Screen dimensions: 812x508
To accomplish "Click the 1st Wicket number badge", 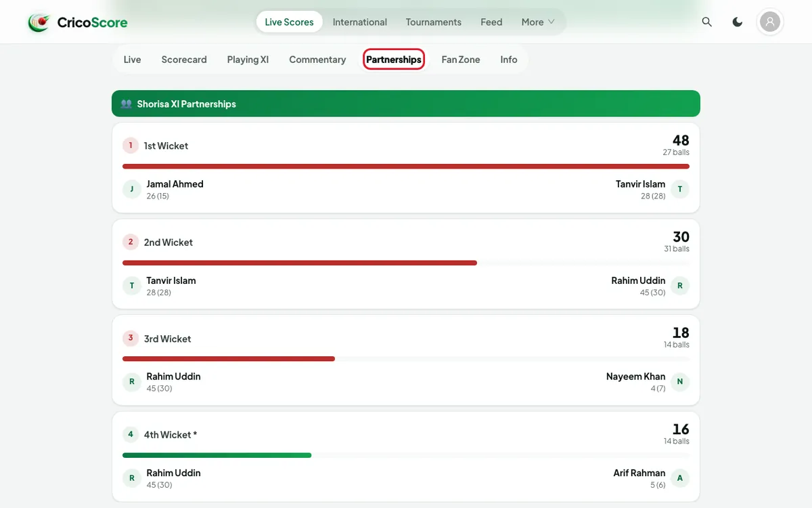I will pos(131,146).
